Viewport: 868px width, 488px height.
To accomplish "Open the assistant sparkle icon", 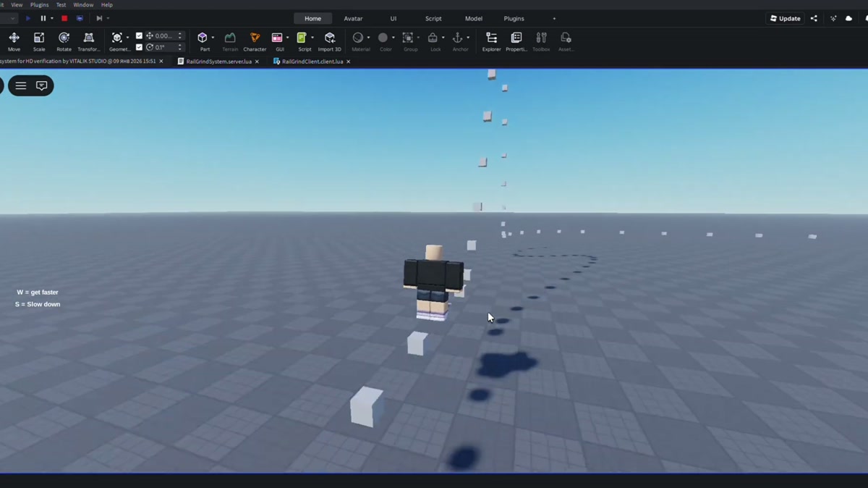I will tap(833, 19).
